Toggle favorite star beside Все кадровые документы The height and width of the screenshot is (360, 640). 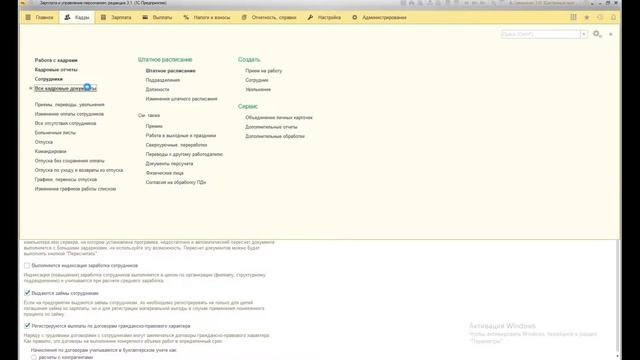[x=31, y=88]
